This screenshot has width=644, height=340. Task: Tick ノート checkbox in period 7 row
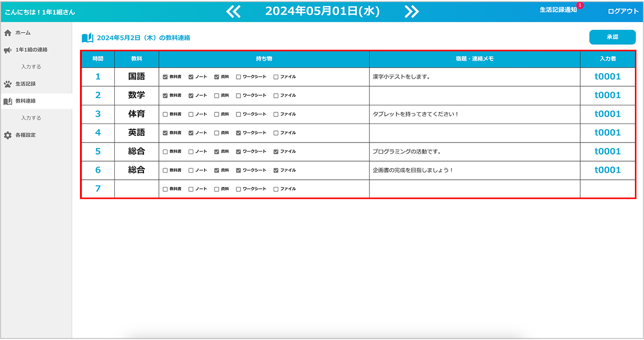tap(191, 189)
